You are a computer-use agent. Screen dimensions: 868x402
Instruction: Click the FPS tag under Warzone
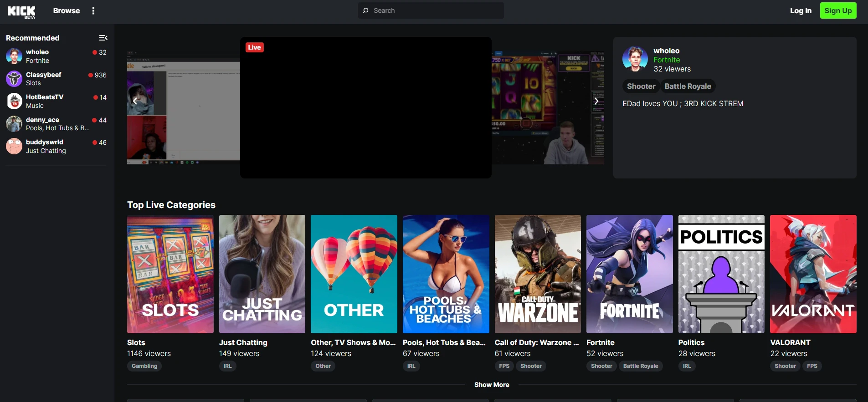point(504,366)
